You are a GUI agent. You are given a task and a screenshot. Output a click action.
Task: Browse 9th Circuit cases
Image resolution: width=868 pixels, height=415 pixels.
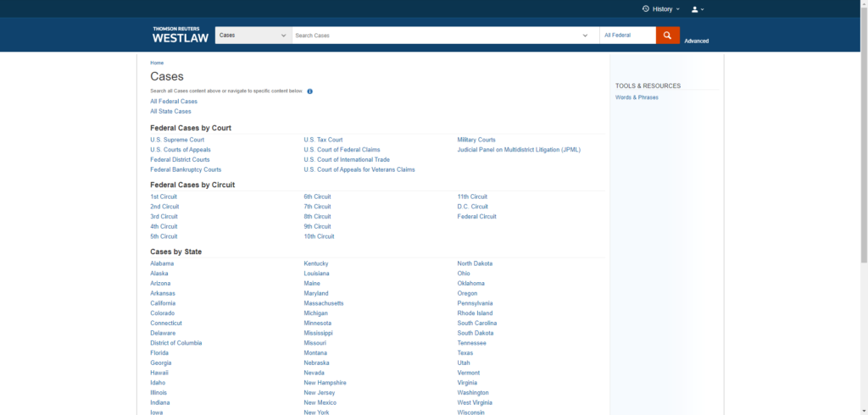317,226
